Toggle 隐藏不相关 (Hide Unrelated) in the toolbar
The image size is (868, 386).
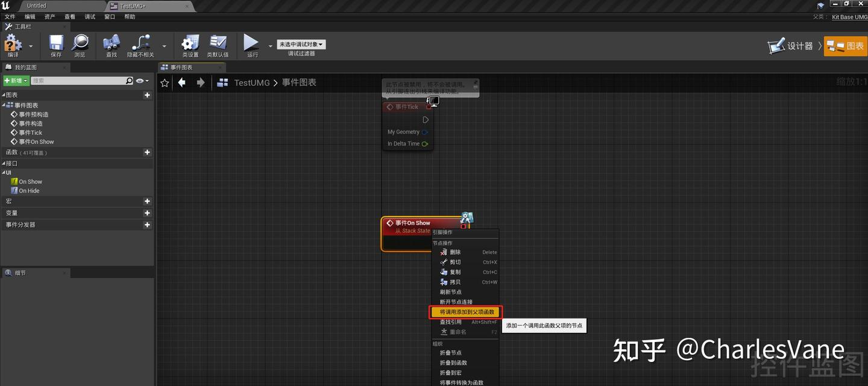141,44
